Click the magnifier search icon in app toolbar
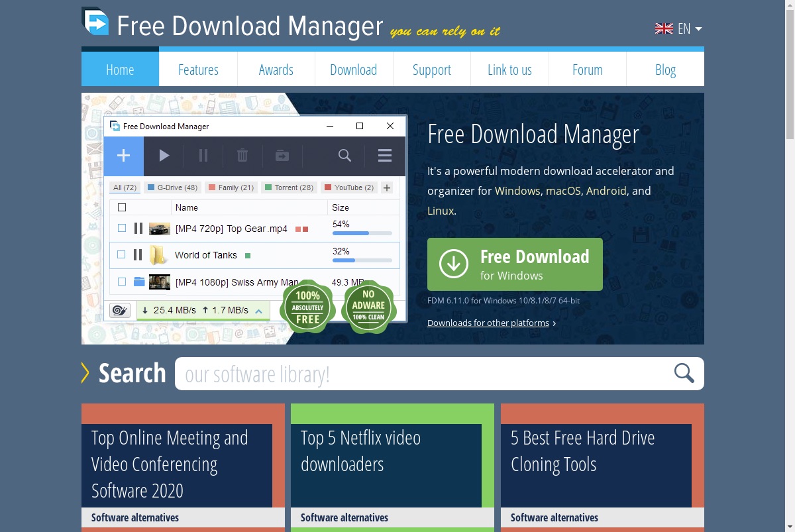 [344, 156]
